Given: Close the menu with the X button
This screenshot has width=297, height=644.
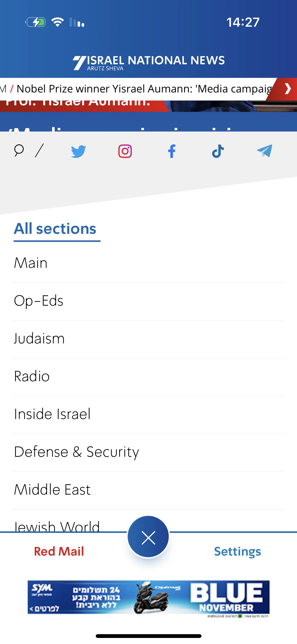Looking at the screenshot, I should [148, 537].
